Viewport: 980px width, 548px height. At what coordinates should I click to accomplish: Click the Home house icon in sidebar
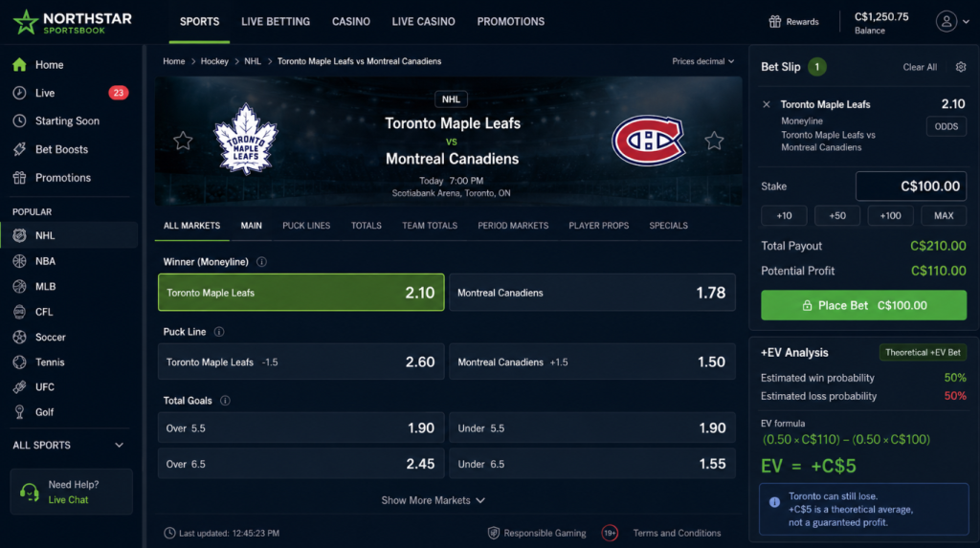(x=19, y=64)
